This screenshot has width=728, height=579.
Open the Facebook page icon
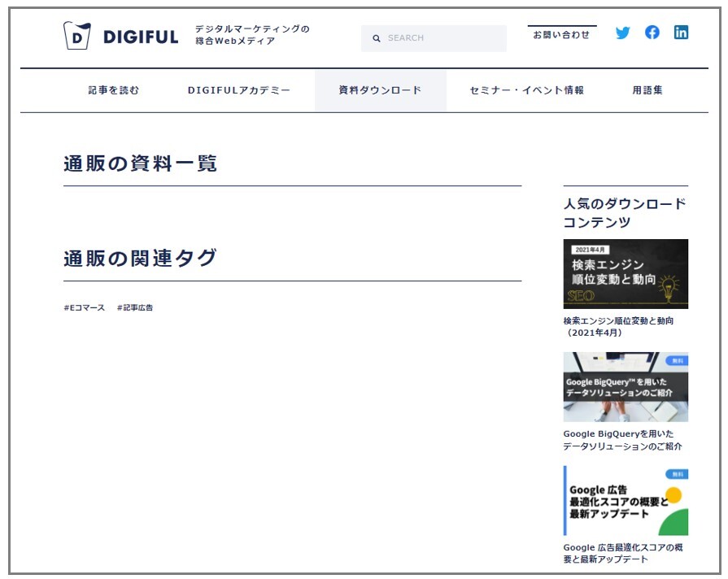coord(652,33)
